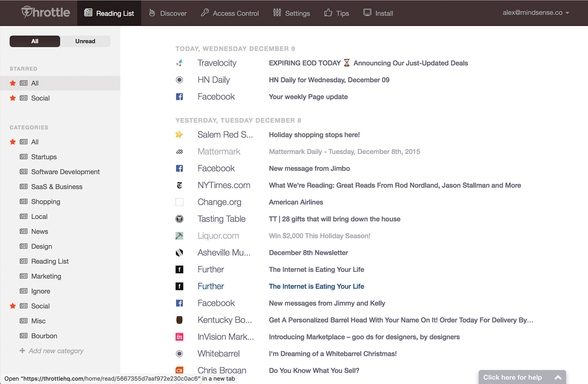Click the Chris Brogan sender icon

click(x=179, y=370)
